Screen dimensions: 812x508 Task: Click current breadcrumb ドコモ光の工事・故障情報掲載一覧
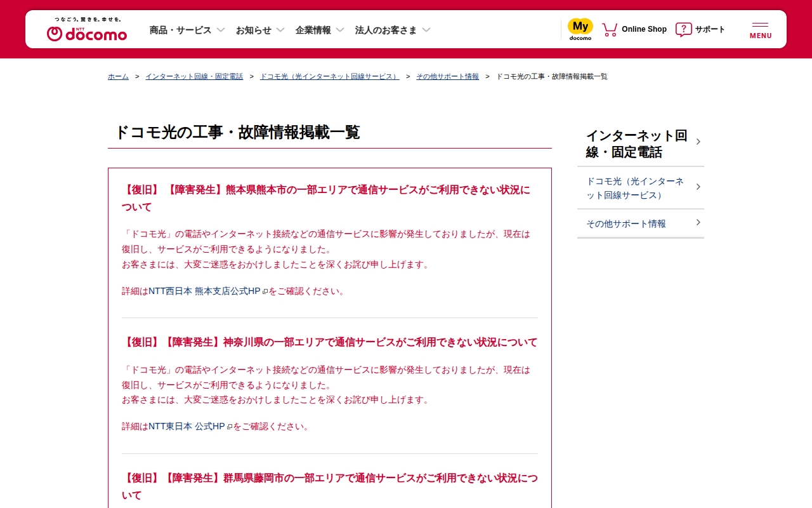[x=552, y=76]
